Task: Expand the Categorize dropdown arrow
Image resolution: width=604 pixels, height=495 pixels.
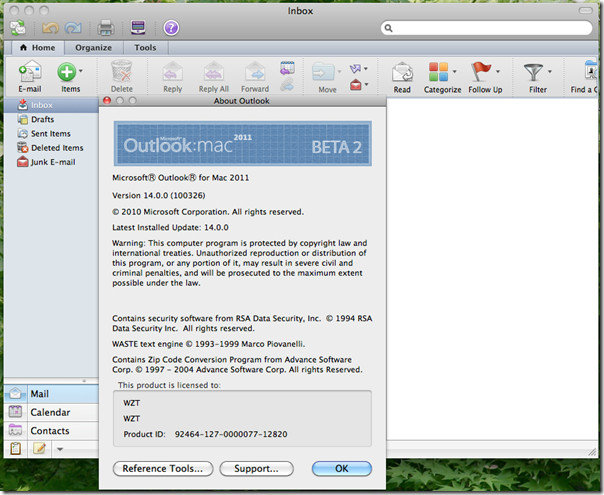Action: 455,71
